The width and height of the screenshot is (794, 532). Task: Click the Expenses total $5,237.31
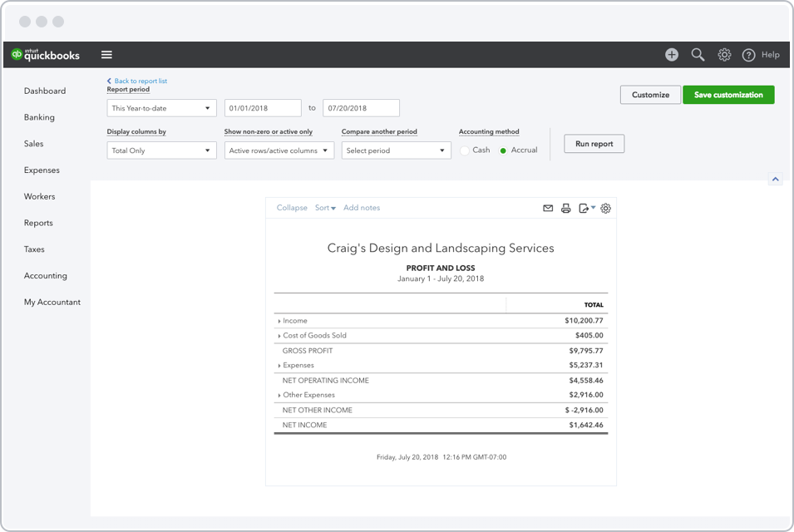click(x=586, y=365)
